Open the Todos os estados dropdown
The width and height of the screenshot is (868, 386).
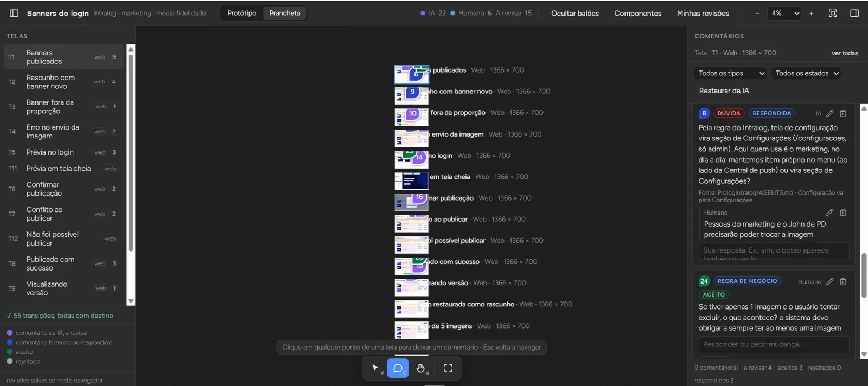coord(806,73)
